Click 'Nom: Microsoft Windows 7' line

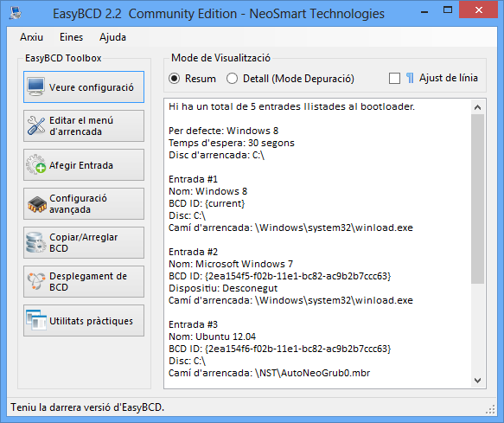coord(231,264)
